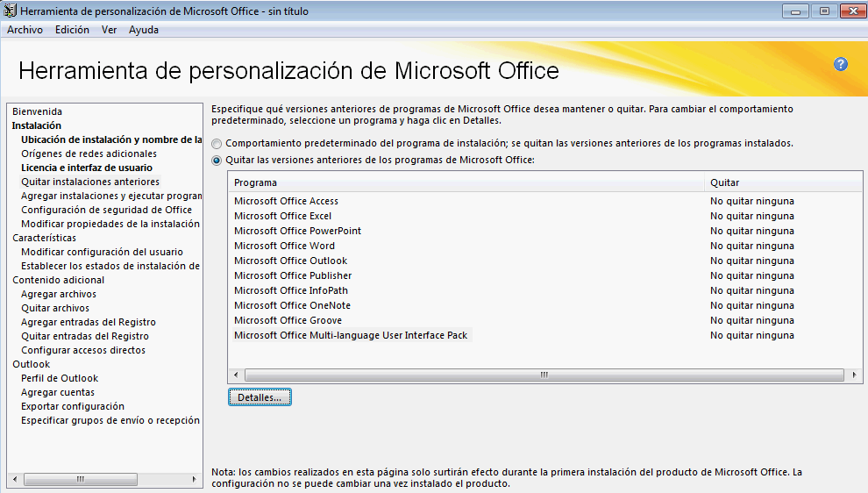Open the Ayuda menu
The height and width of the screenshot is (493, 868).
point(144,30)
